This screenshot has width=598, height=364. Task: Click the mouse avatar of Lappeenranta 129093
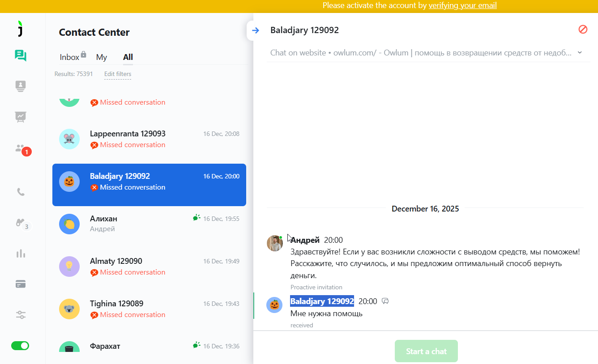(x=69, y=139)
